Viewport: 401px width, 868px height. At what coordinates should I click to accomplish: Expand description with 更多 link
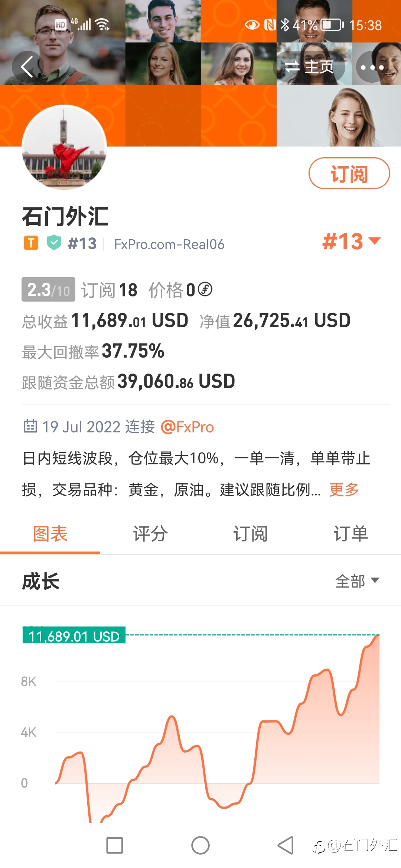(x=344, y=490)
